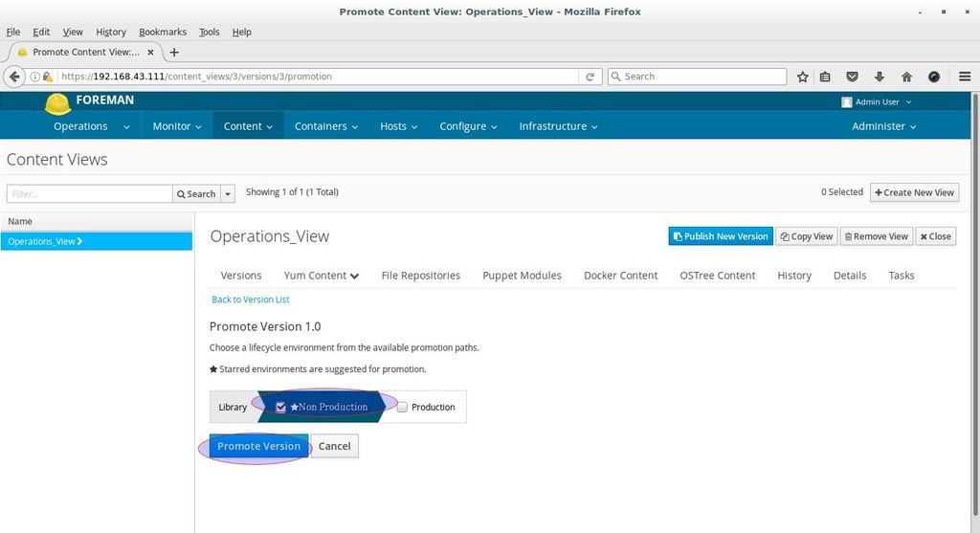980x533 pixels.
Task: Click the Admin User avatar icon
Action: (x=847, y=101)
